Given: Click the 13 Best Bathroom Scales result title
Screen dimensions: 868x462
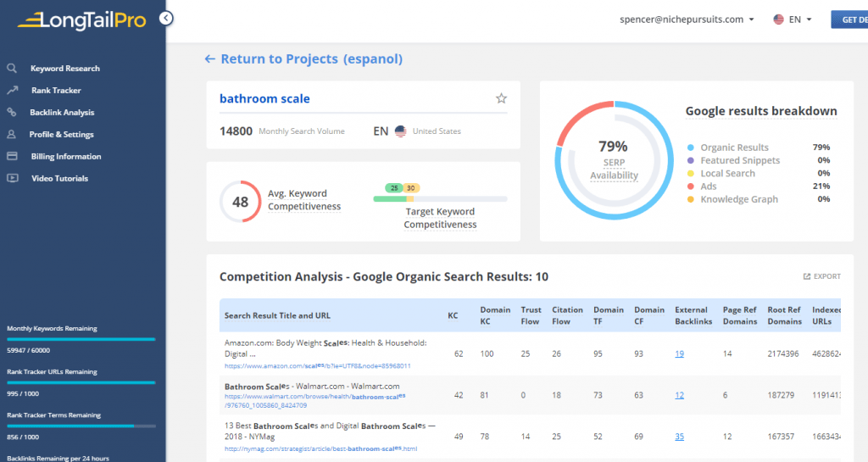Looking at the screenshot, I should [330, 431].
